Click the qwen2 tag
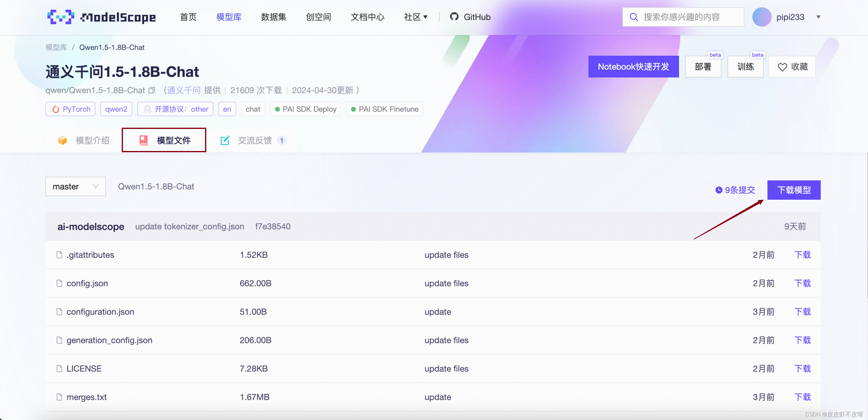This screenshot has width=868, height=420. [x=116, y=109]
